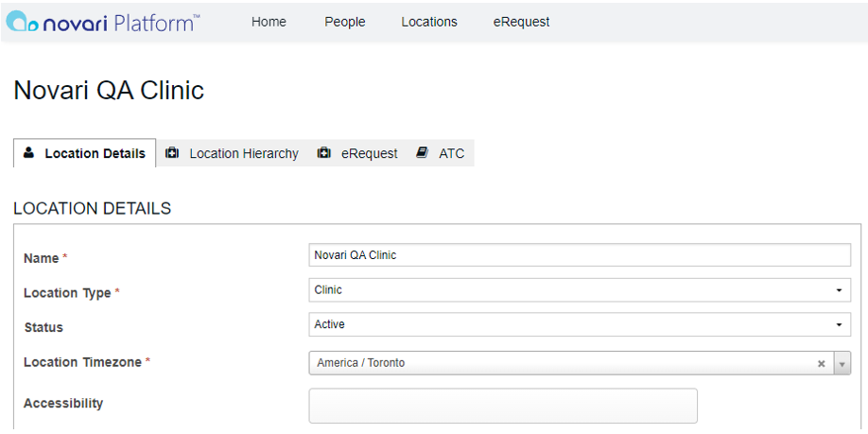Expand the Location Timezone dropdown arrow

[x=842, y=364]
